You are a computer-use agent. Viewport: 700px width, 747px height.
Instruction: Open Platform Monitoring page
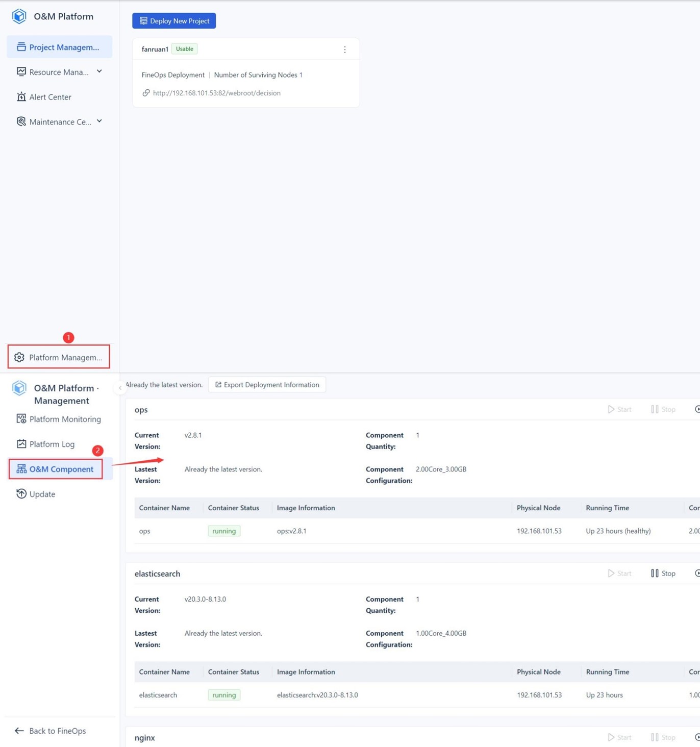59,419
